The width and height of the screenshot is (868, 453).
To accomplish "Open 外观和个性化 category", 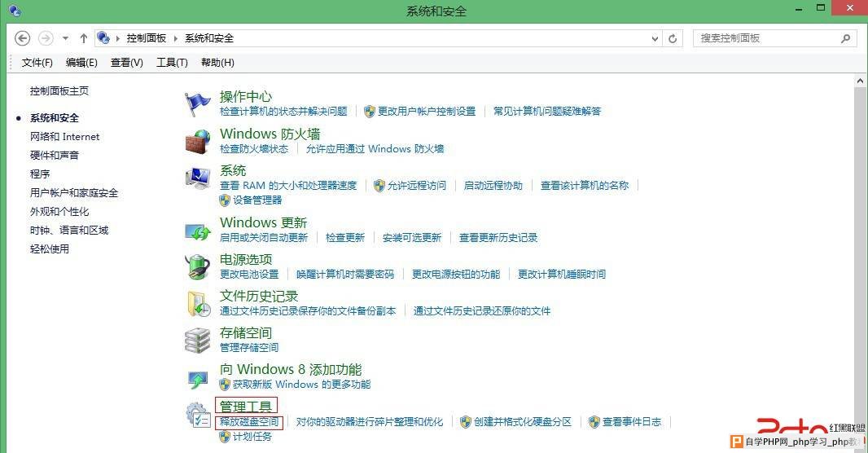I will (x=59, y=212).
